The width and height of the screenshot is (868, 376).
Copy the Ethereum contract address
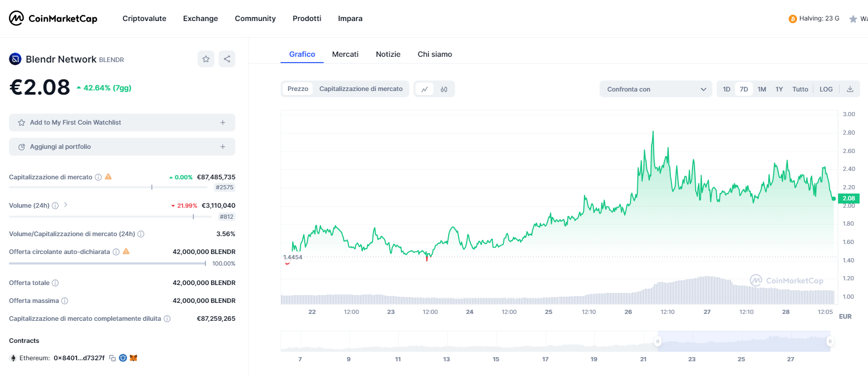coord(112,358)
